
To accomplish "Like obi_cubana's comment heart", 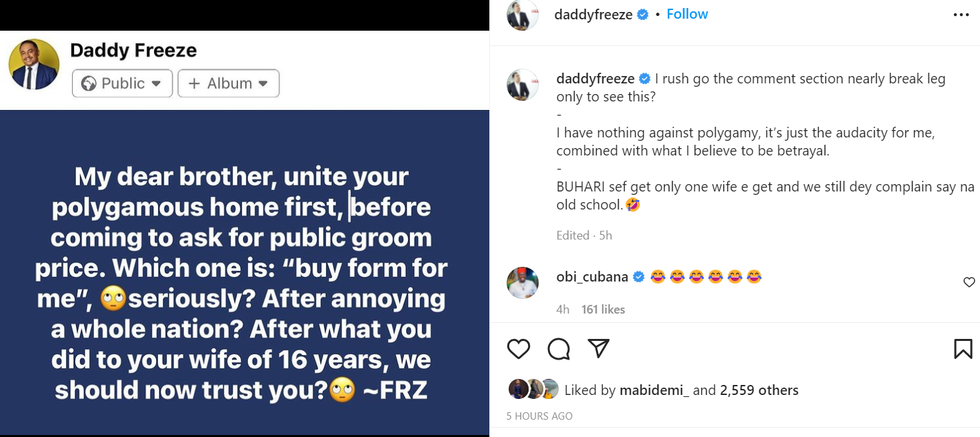I will pyautogui.click(x=969, y=283).
